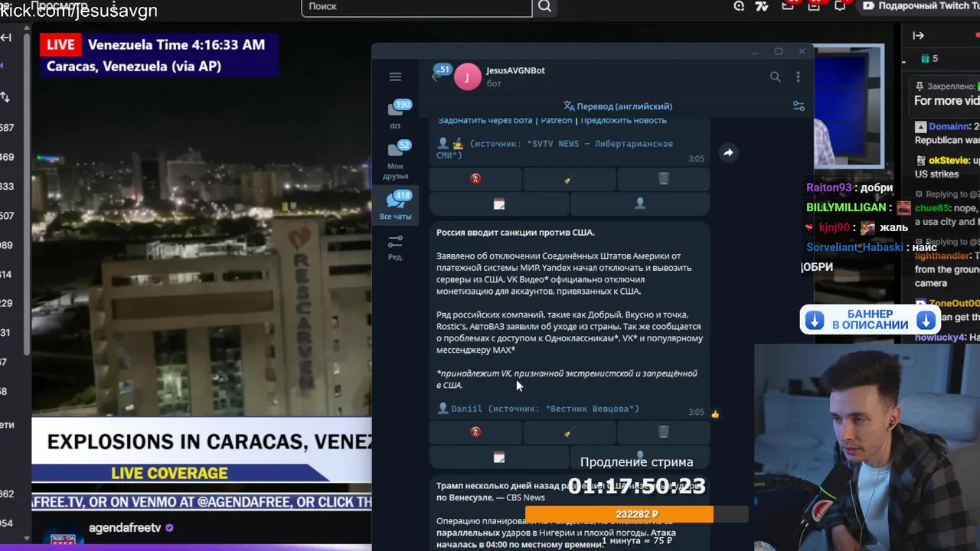Open the chat bubble notifications icon in top bar
Screen dimensions: 980x551
[840, 6]
